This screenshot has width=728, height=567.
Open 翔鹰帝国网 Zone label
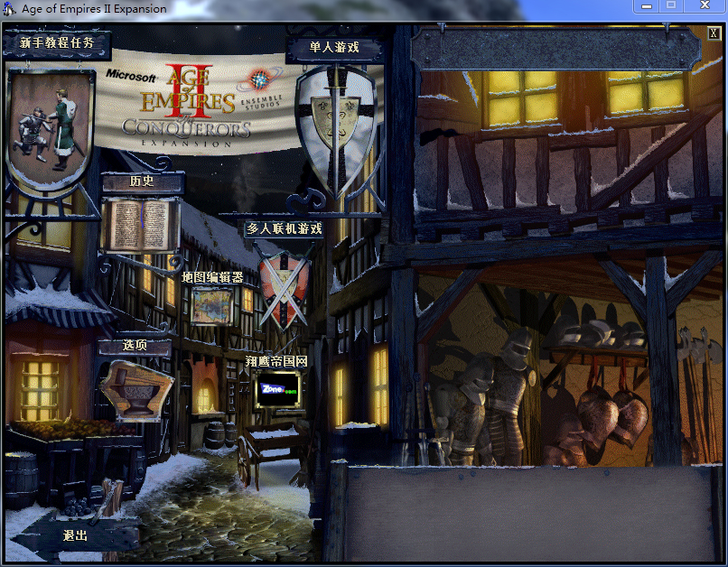pyautogui.click(x=276, y=361)
